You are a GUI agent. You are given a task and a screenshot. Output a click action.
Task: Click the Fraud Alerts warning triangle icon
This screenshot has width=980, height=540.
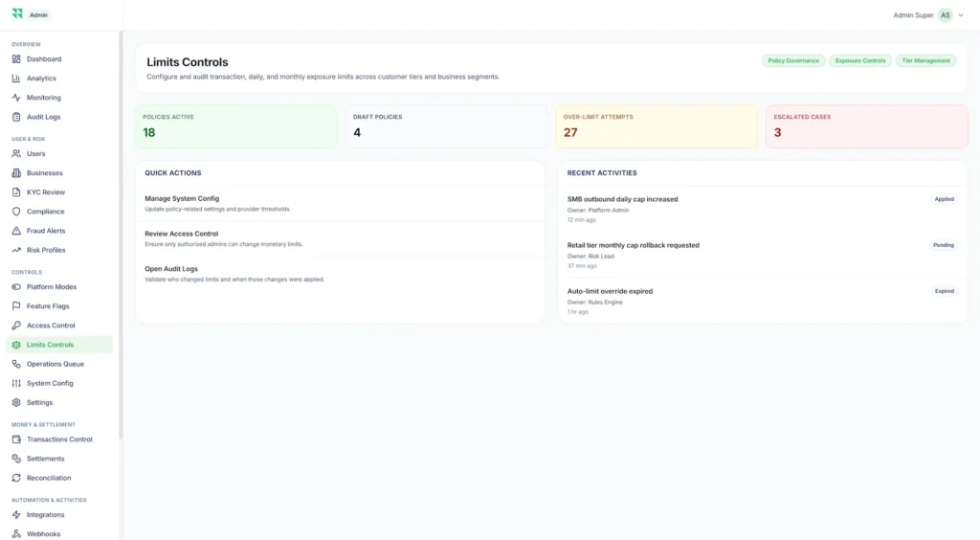click(16, 231)
